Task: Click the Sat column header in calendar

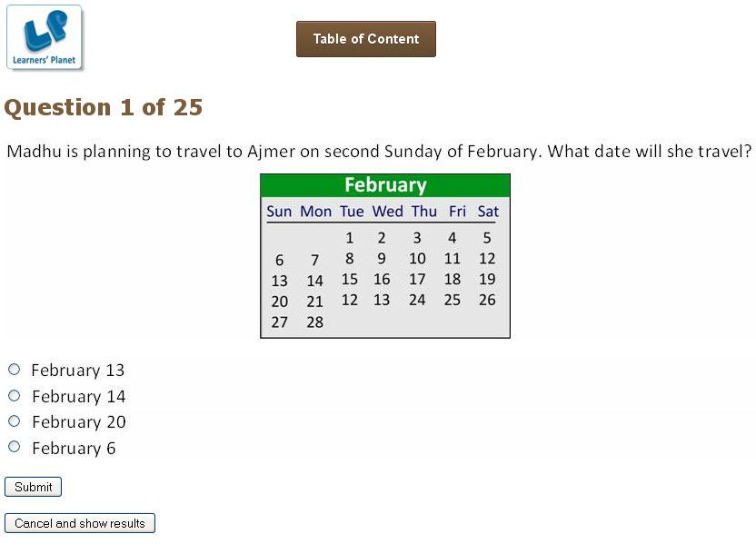Action: pyautogui.click(x=488, y=212)
